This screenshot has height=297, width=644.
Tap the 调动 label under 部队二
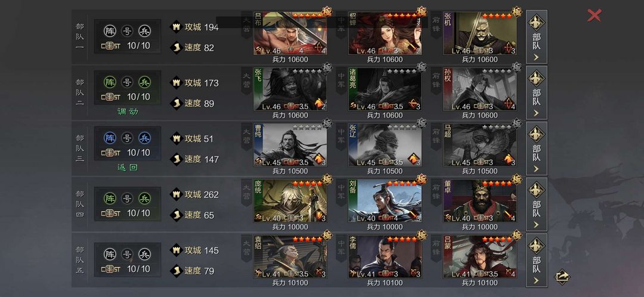click(128, 112)
